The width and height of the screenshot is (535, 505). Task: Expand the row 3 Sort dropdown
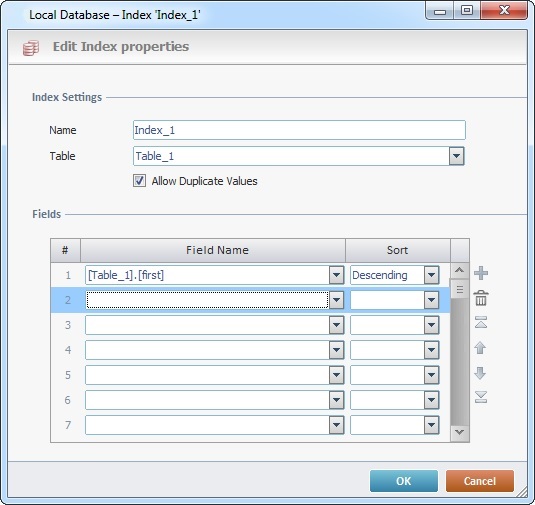tap(431, 325)
